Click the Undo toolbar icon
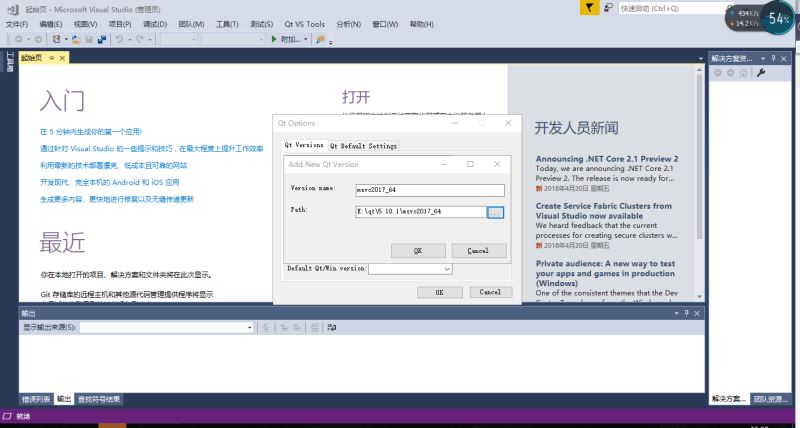Image resolution: width=800 pixels, height=428 pixels. click(119, 39)
